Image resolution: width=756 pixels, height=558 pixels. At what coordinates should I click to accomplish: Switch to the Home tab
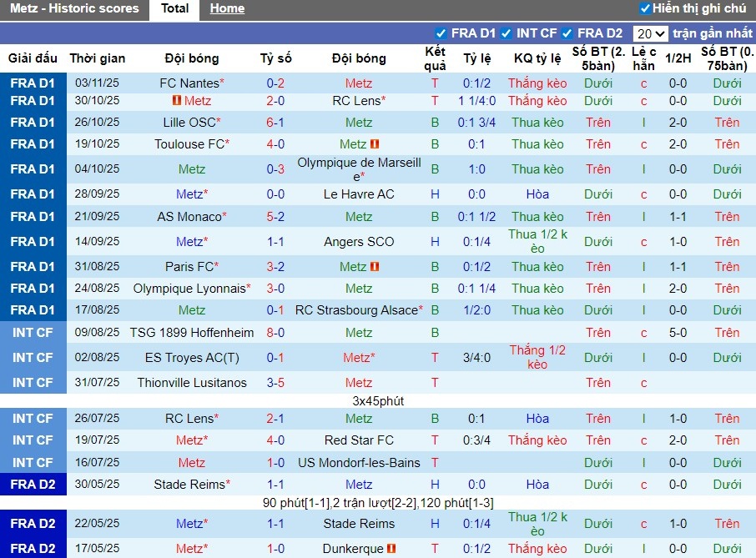point(227,9)
